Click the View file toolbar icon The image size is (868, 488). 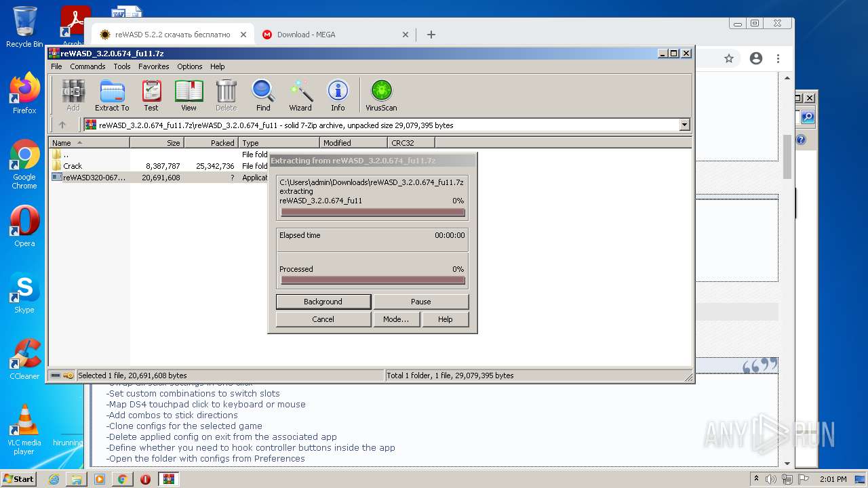pos(189,95)
